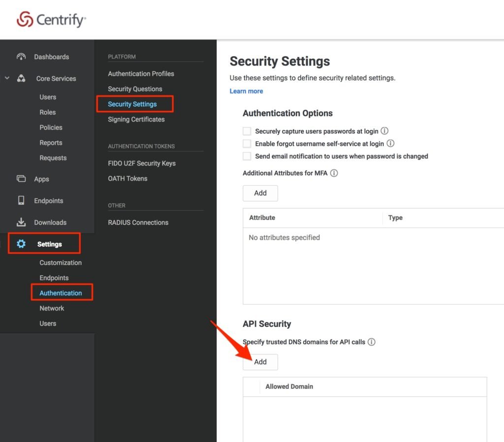
Task: Open Authentication Profiles menu item
Action: (141, 73)
